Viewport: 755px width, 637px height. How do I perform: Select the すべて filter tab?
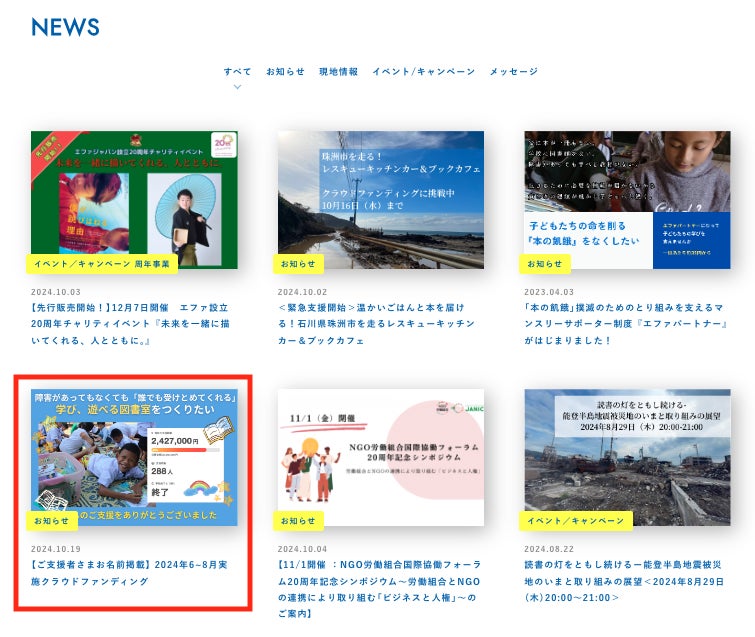coord(237,71)
